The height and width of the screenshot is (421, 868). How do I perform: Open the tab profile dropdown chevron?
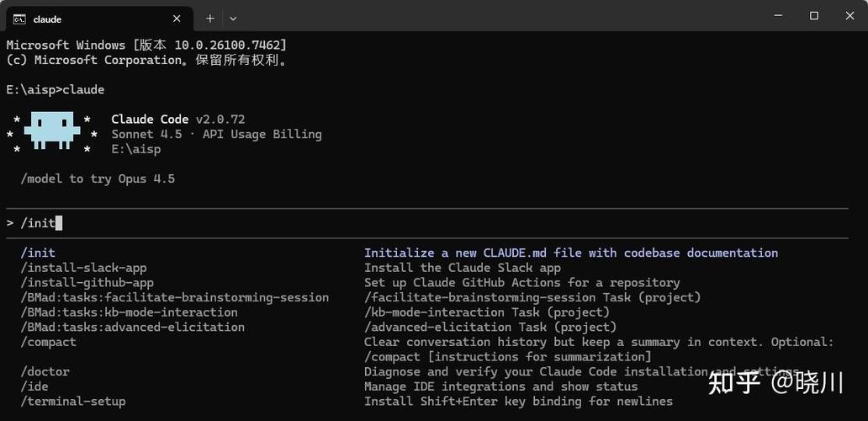tap(233, 19)
